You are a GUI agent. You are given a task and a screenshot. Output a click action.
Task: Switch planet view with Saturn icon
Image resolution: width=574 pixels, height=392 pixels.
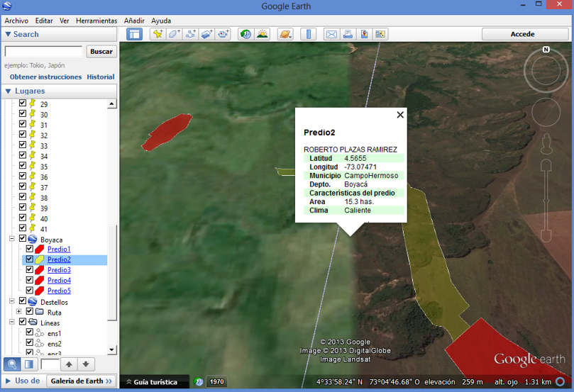(285, 34)
